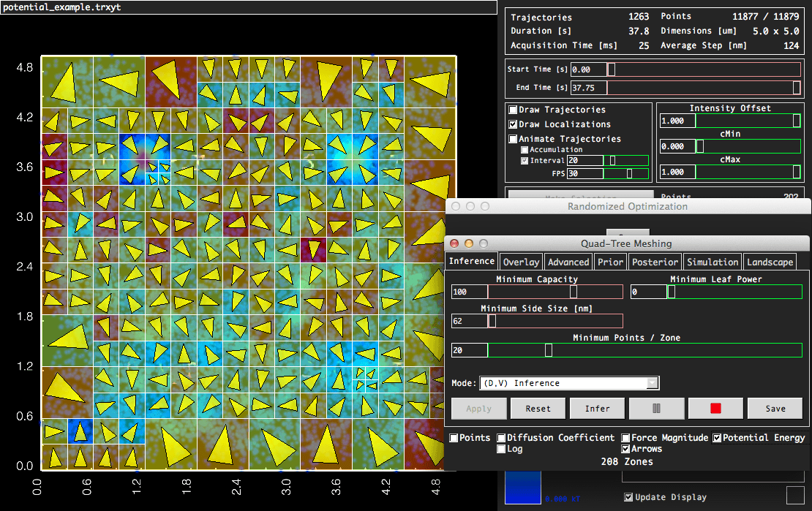The width and height of the screenshot is (812, 511).
Task: Click the Infer button
Action: pyautogui.click(x=597, y=409)
